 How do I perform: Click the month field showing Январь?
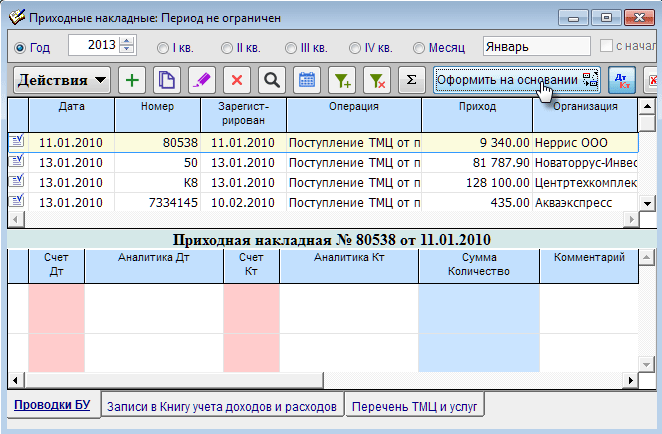coord(537,46)
